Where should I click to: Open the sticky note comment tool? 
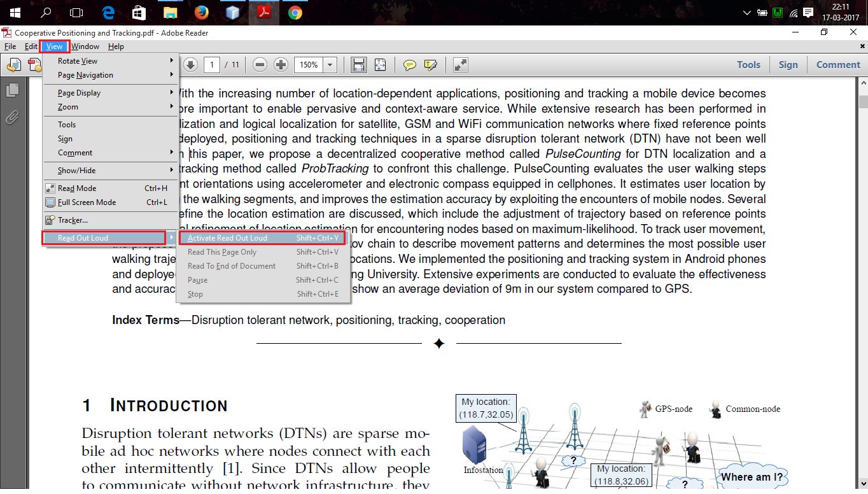(x=410, y=64)
